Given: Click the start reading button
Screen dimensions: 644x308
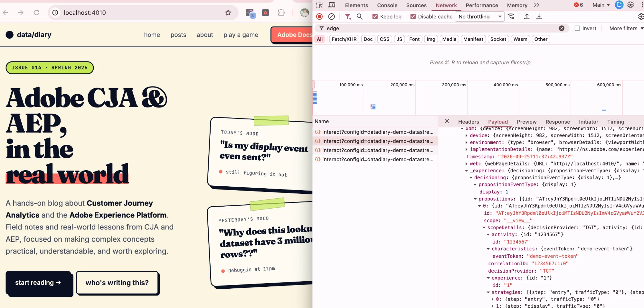Looking at the screenshot, I should tap(38, 283).
